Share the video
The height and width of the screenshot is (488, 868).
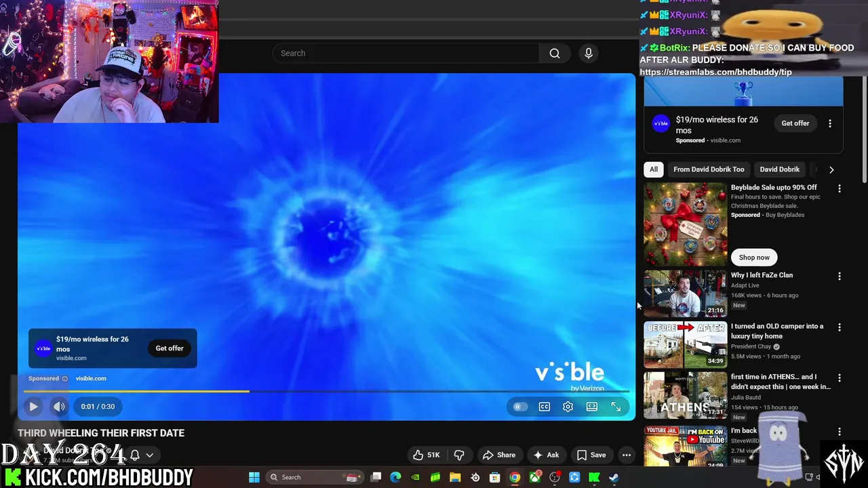coord(499,455)
